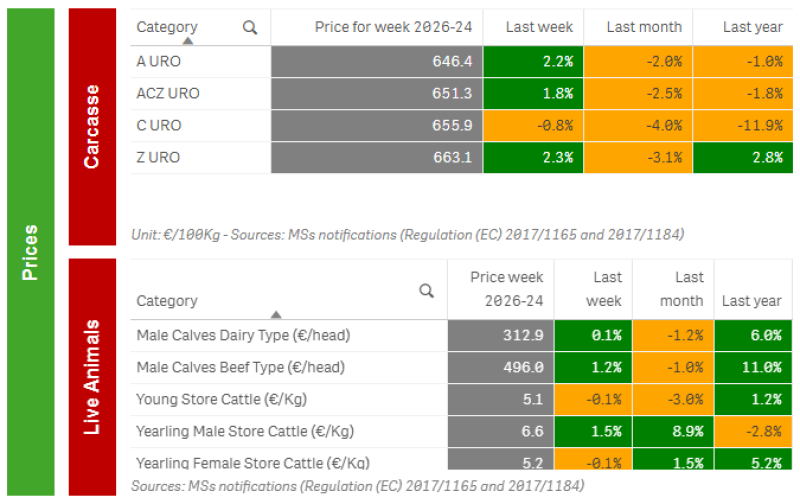The image size is (800, 504).
Task: Toggle the sort arrow under the Carcasse table Category header
Action: (188, 40)
